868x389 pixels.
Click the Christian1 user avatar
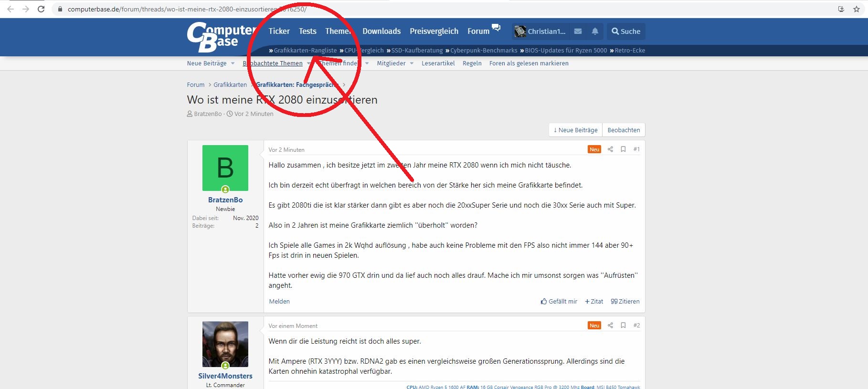(x=520, y=32)
